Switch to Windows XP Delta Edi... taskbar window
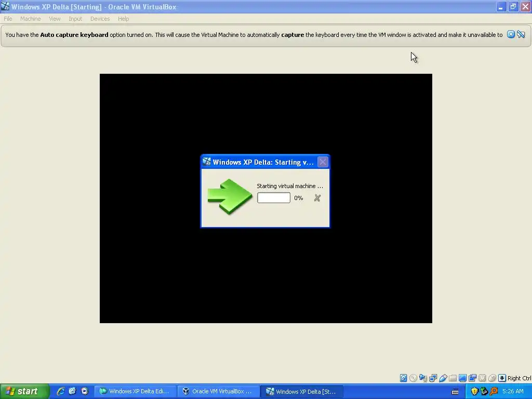Image resolution: width=532 pixels, height=399 pixels. pyautogui.click(x=135, y=391)
